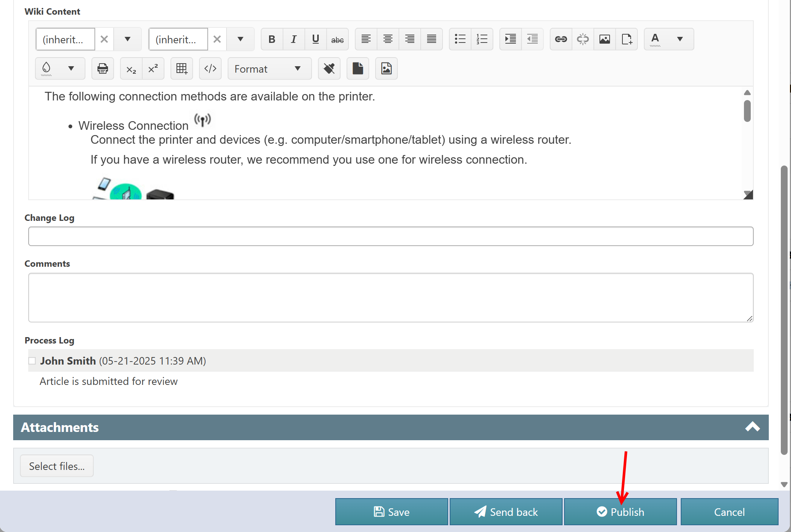
Task: Check the John Smith process log checkbox
Action: click(32, 361)
